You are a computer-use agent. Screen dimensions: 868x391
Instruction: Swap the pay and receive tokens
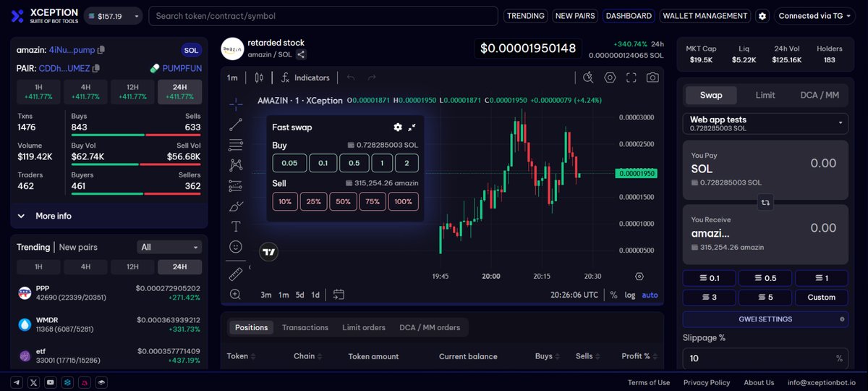point(765,203)
